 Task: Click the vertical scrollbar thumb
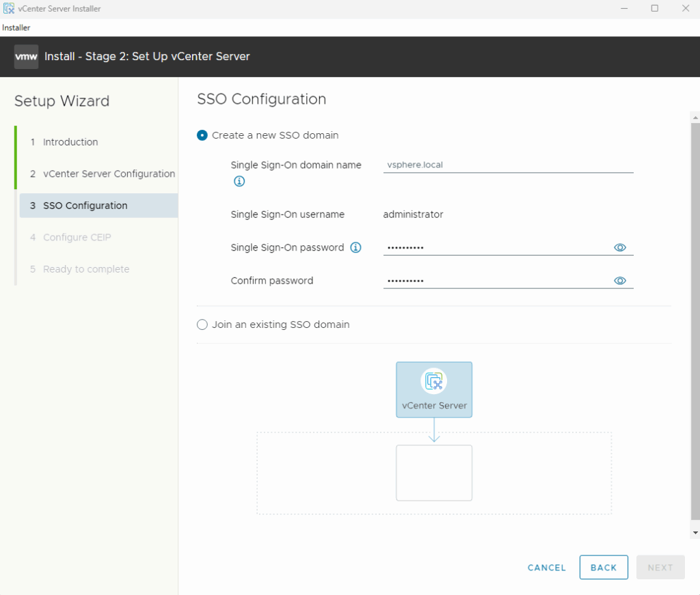click(695, 321)
